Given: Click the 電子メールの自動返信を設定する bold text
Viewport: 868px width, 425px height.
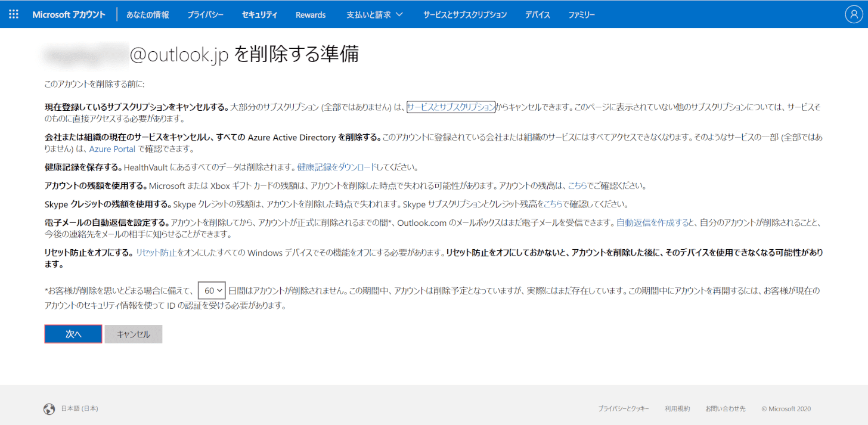Looking at the screenshot, I should 107,223.
